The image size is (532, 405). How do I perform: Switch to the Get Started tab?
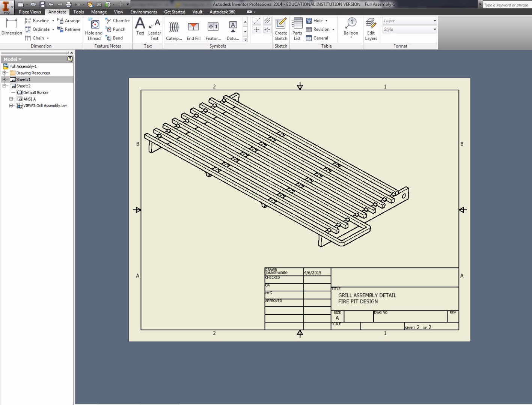click(x=175, y=12)
